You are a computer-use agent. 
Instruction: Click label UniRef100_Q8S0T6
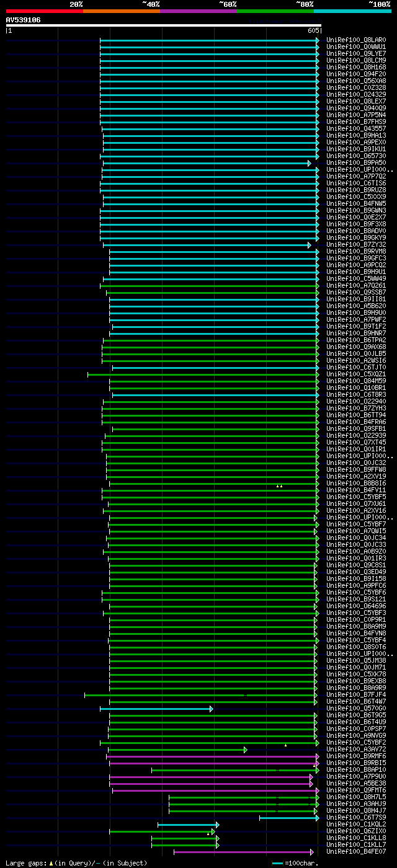(356, 647)
